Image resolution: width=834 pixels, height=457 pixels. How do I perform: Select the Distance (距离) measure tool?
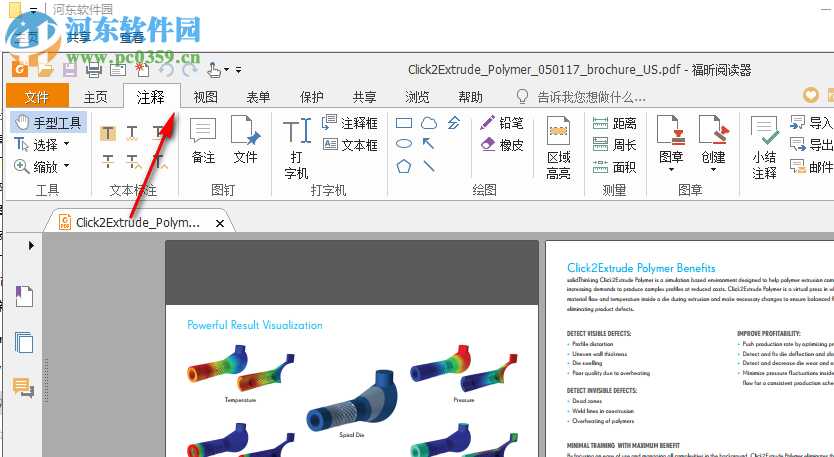(614, 123)
